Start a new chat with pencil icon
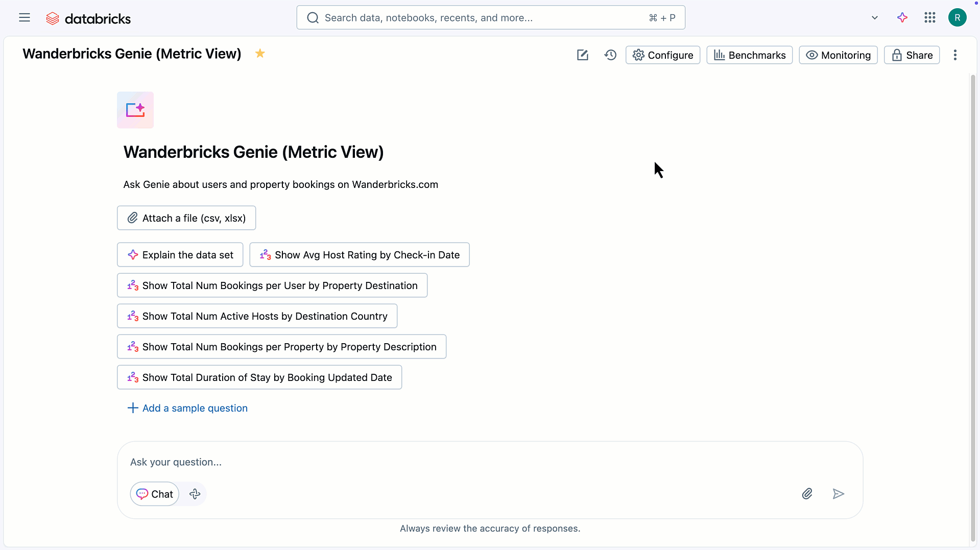This screenshot has width=980, height=550. click(x=582, y=55)
